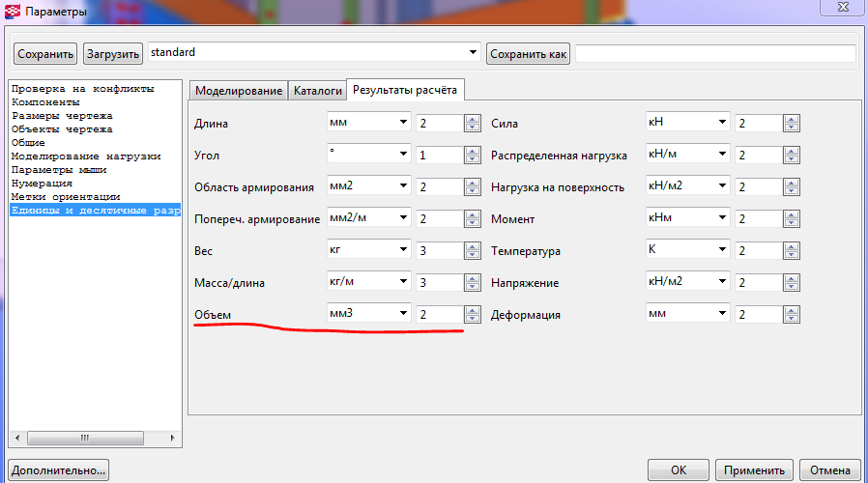
Task: Select Моделирование нагрузки in list
Action: (86, 156)
